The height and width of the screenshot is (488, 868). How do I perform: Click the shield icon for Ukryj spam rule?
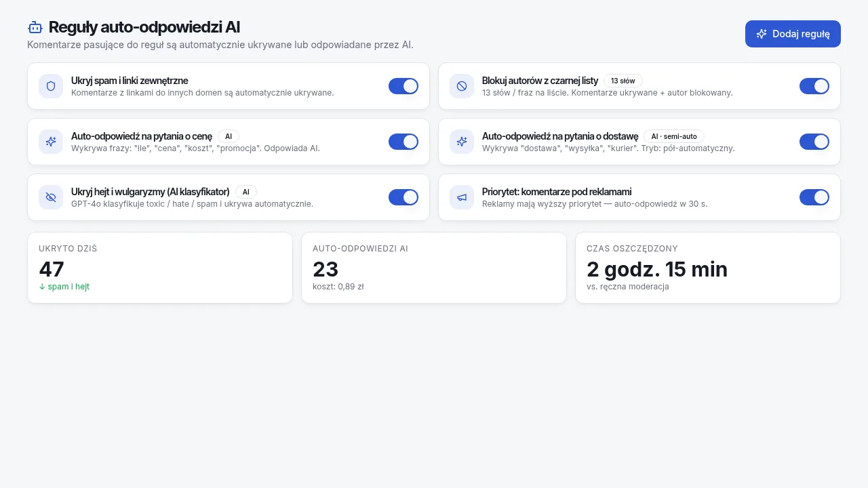coord(51,86)
